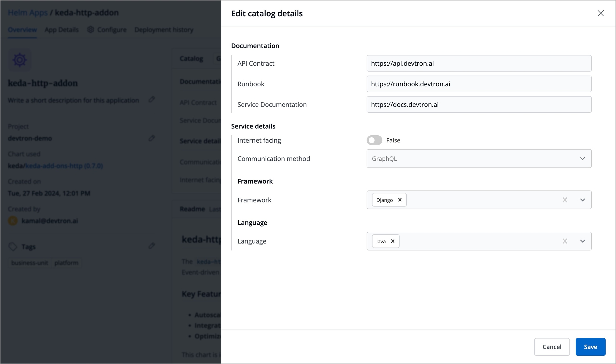Open the keda-add-ons-http chart link
Screen dimensions: 616x364
point(64,166)
